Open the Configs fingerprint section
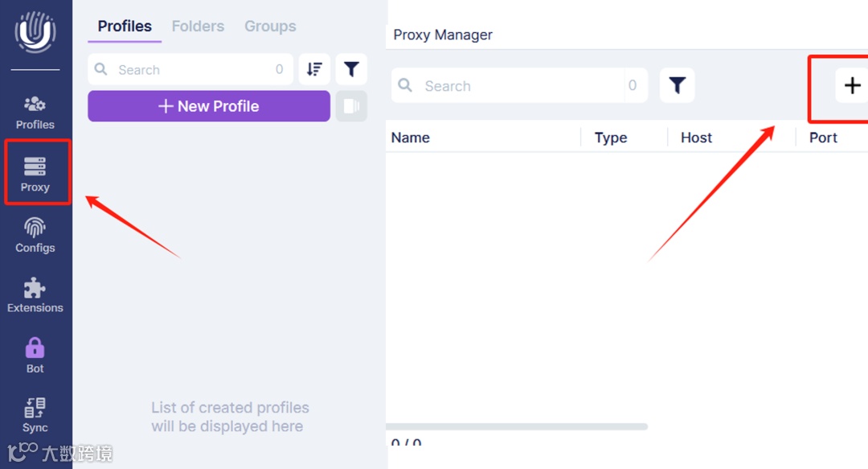 tap(35, 235)
